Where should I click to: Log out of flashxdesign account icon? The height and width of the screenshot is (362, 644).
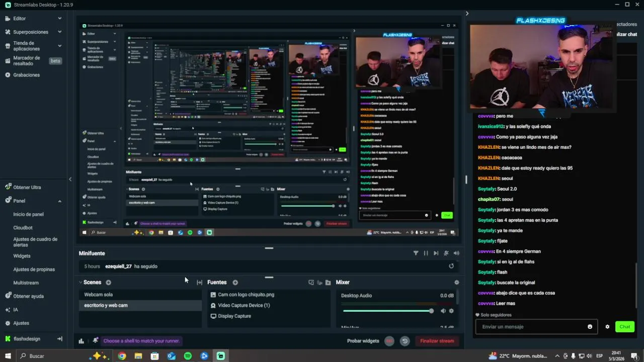(x=59, y=339)
